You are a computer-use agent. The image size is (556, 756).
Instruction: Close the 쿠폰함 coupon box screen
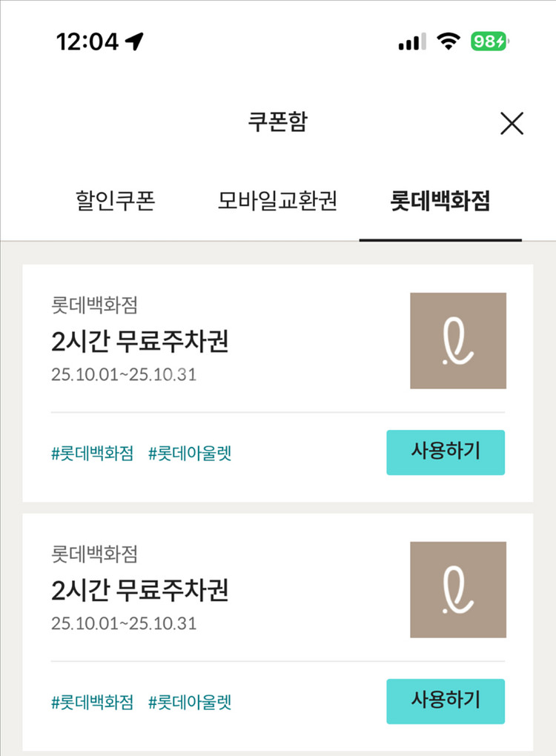pos(512,124)
